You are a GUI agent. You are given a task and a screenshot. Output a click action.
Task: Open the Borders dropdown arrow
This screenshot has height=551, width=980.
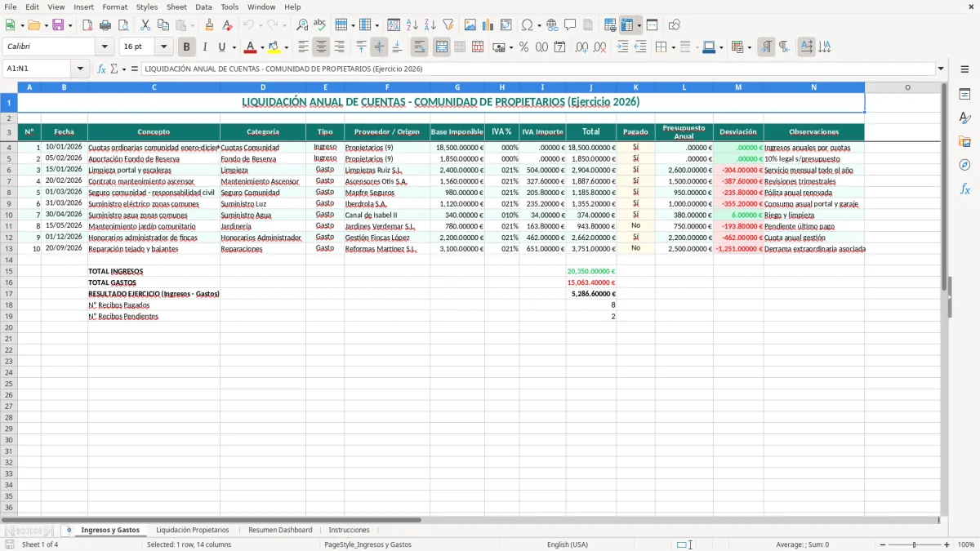(675, 47)
